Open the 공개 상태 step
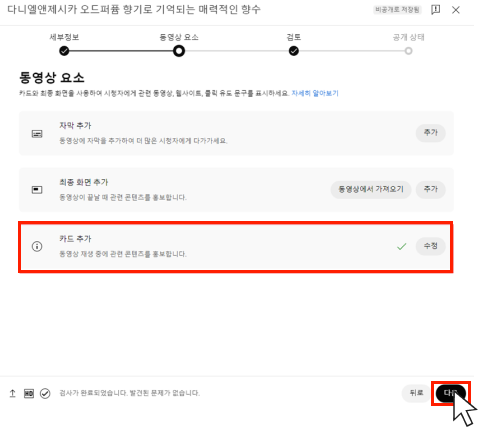The height and width of the screenshot is (427, 478). [408, 51]
